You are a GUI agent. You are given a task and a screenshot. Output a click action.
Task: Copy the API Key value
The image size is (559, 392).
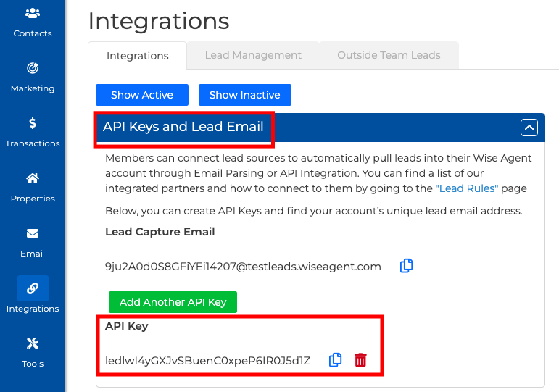(x=335, y=360)
